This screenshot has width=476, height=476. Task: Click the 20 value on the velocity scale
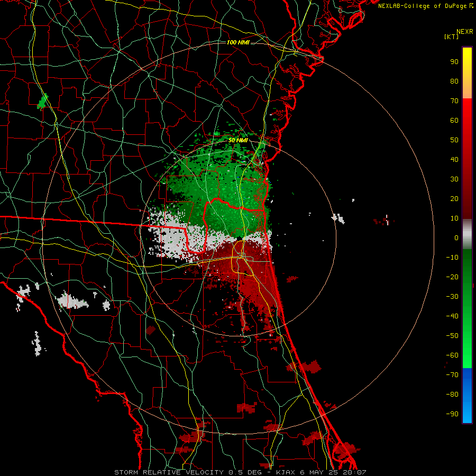[x=454, y=198]
